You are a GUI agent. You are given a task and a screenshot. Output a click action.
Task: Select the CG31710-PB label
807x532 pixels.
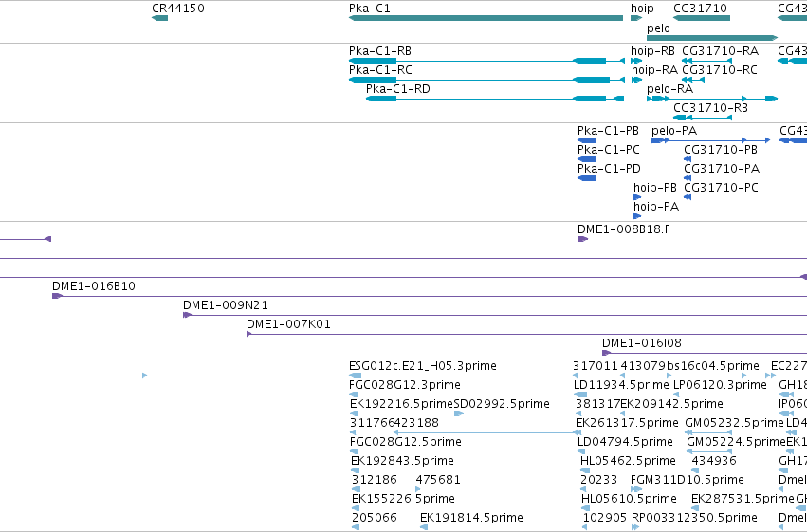[721, 150]
